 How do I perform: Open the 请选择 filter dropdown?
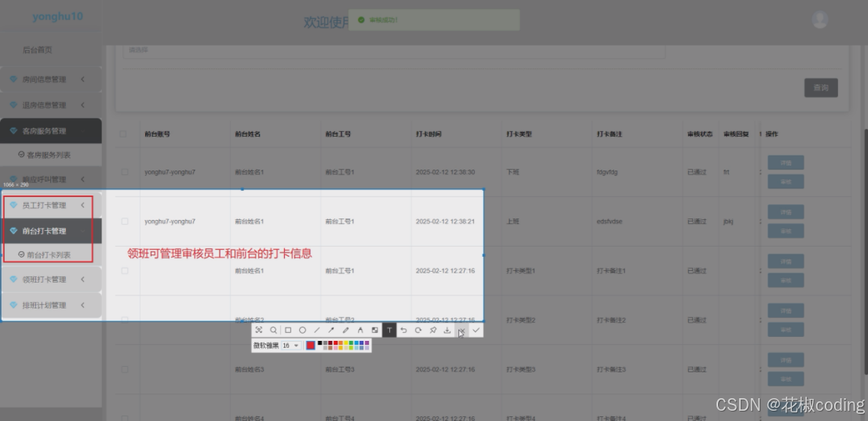tap(394, 50)
